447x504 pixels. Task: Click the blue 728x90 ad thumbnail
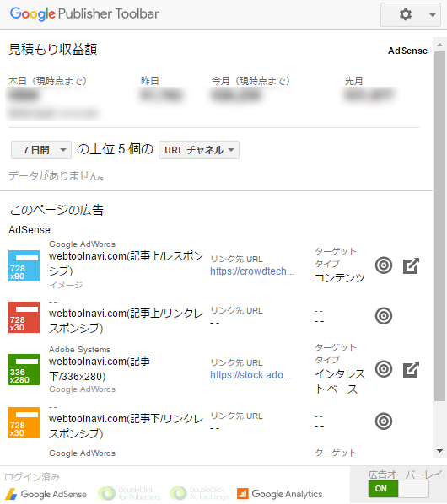[24, 265]
